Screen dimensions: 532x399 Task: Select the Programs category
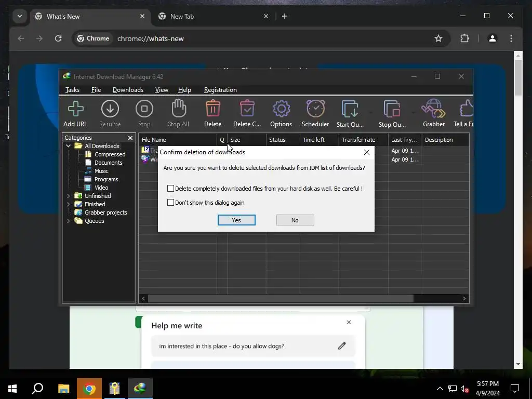point(101,179)
